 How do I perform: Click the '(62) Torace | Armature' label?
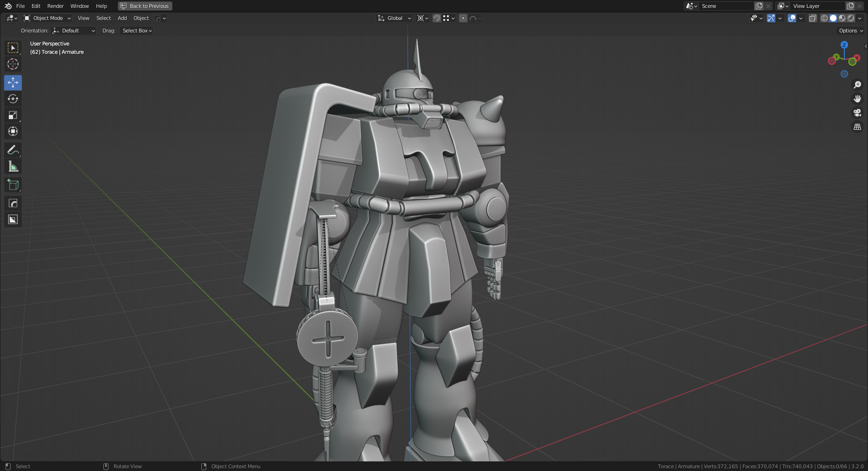pyautogui.click(x=57, y=52)
